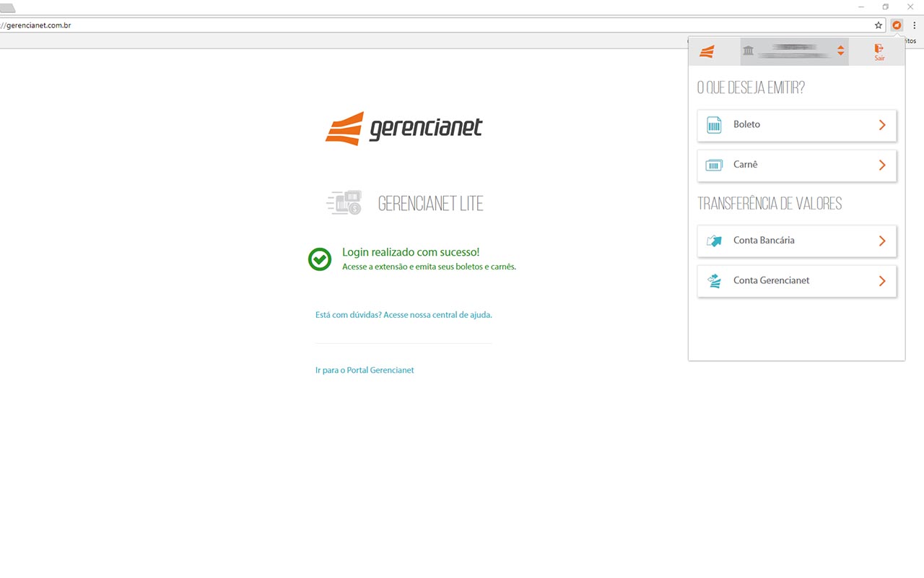Viewport: 924px width, 578px height.
Task: Focus the address bar showing gerencianet.com.br
Action: [x=433, y=25]
